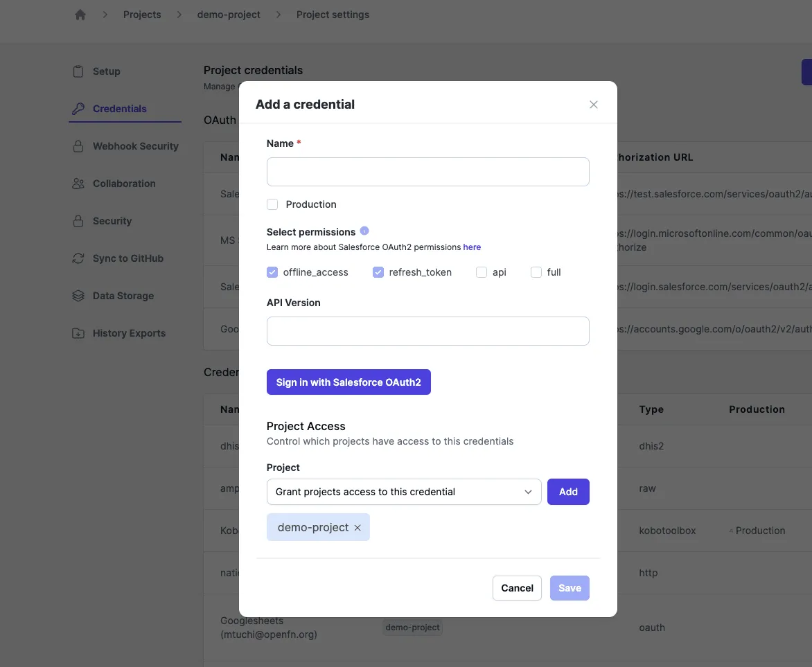Viewport: 812px width, 667px height.
Task: Click the Save button
Action: coord(570,588)
